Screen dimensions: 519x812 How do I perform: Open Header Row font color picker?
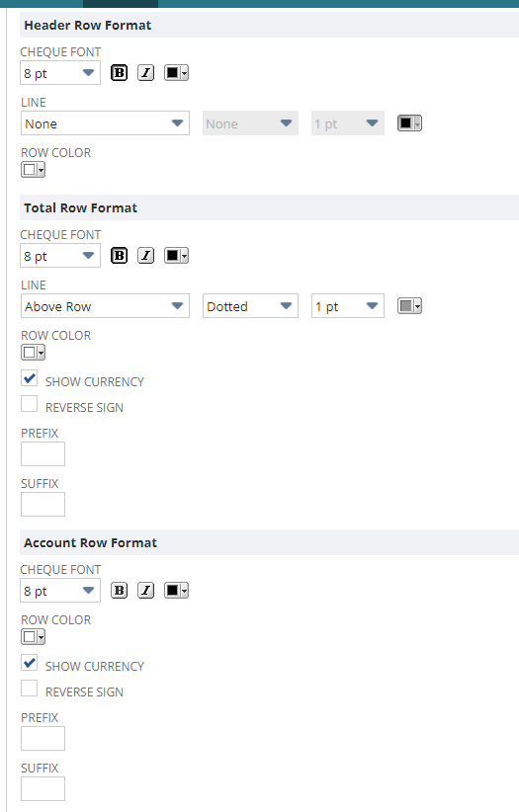pyautogui.click(x=176, y=73)
